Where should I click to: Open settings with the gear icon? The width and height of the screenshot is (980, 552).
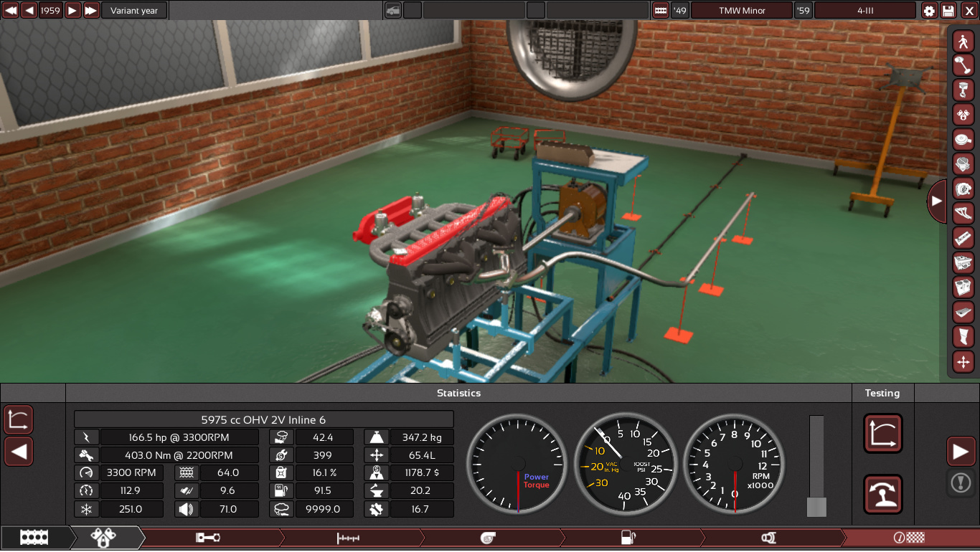pos(930,11)
